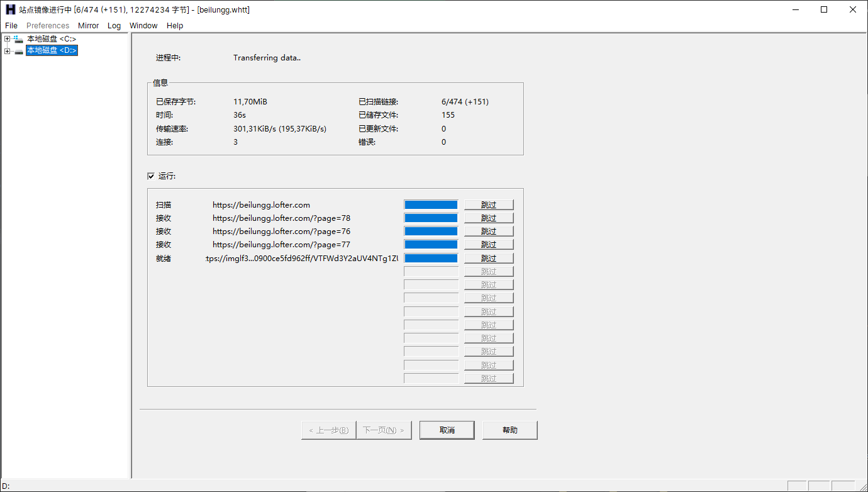Skip the imglf3 ready-state download
868x492 pixels.
(x=489, y=258)
